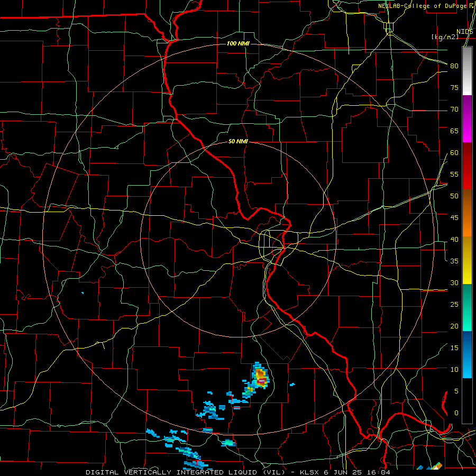Click the yellow-gold segment of color bar
Viewport: 476px width, 476px height.
pos(467,260)
